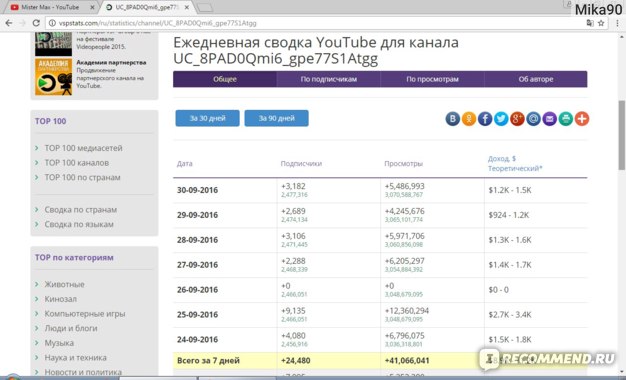Open the Об авторе tab
The image size is (626, 380).
coord(536,79)
